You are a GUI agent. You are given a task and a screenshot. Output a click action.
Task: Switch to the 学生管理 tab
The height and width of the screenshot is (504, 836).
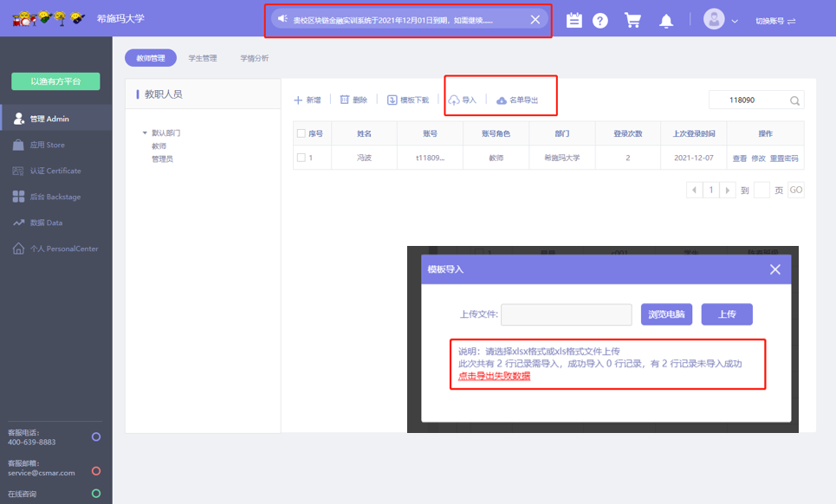202,58
